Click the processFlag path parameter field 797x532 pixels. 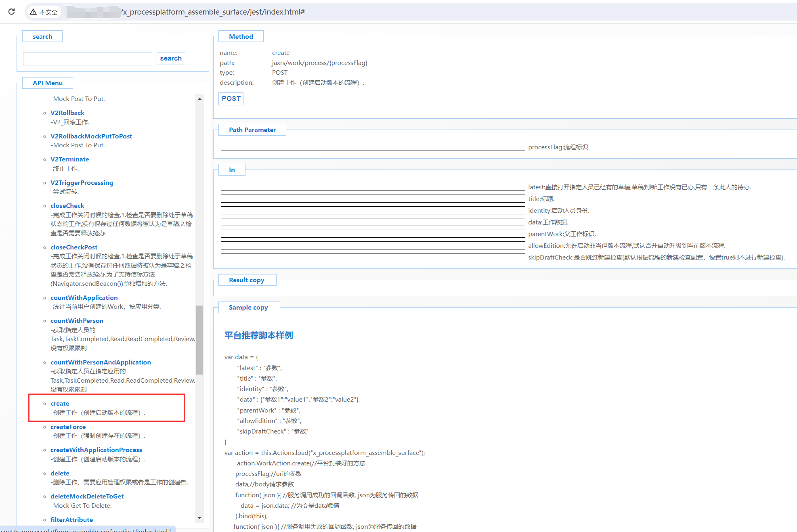pos(372,147)
